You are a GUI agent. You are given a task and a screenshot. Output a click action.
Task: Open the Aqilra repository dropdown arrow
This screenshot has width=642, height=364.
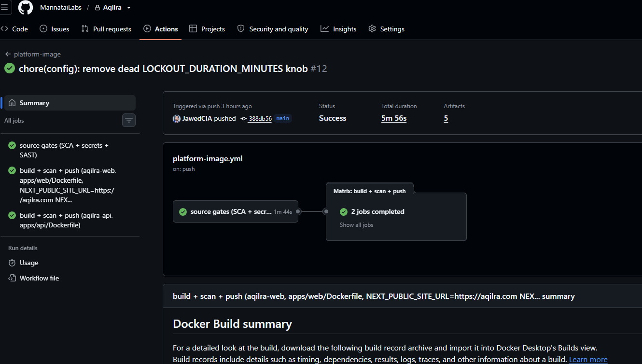129,8
